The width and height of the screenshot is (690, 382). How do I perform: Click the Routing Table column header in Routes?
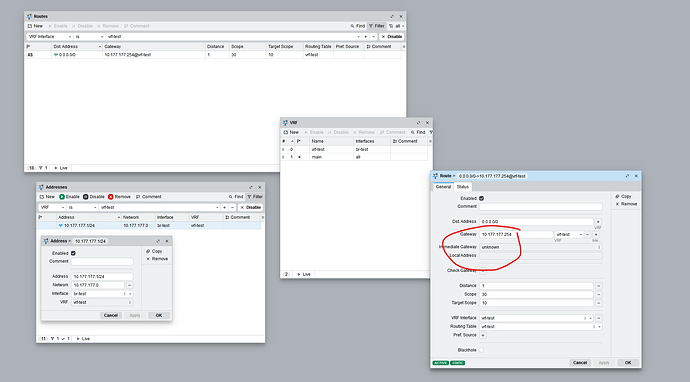tap(318, 46)
